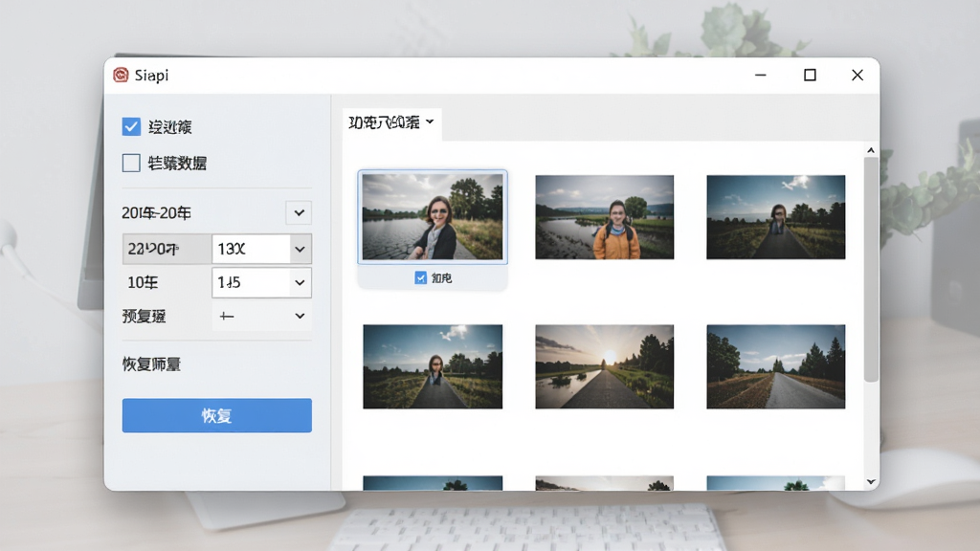Select the empty gravel road photo with trees
This screenshot has height=551, width=980.
[775, 366]
